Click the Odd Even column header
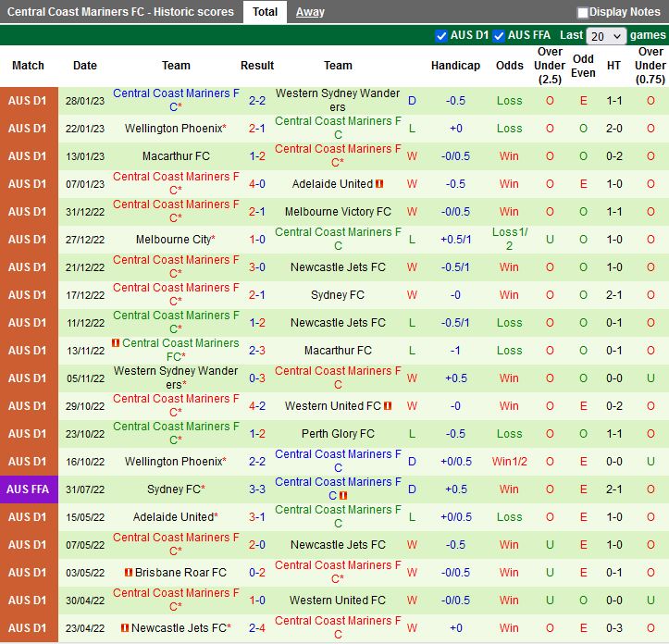This screenshot has width=669, height=644. [583, 66]
